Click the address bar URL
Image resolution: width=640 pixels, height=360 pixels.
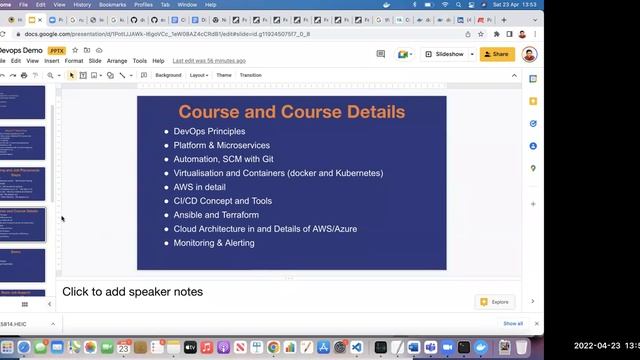[167, 34]
